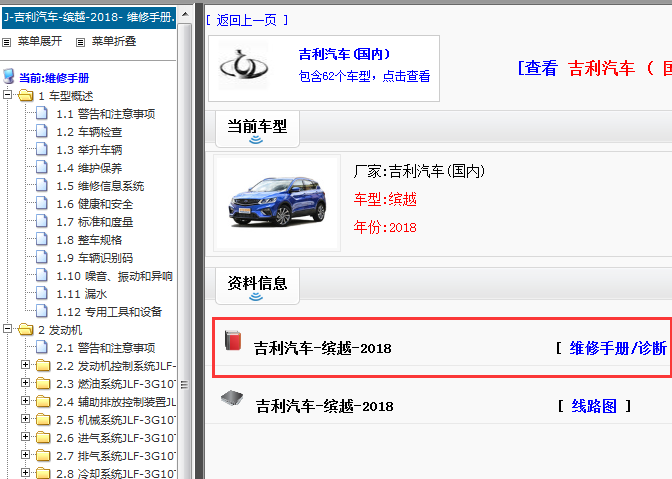Expand the 2.2 发动机控制系统 node
672x479 pixels.
click(26, 365)
